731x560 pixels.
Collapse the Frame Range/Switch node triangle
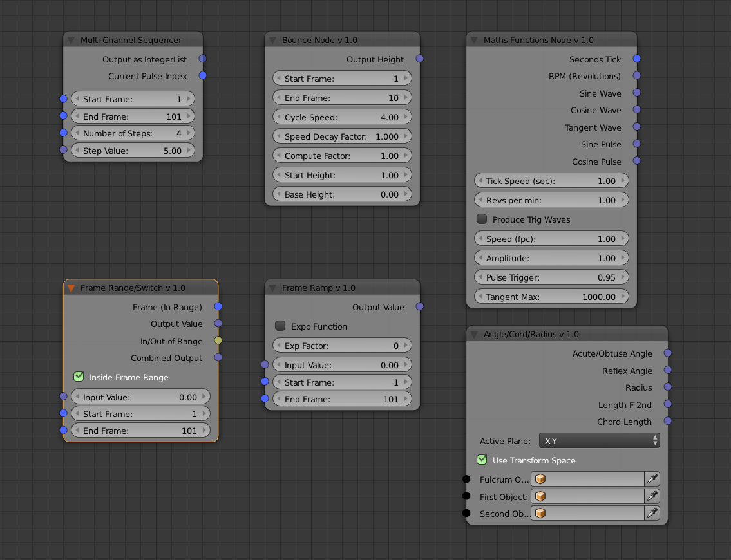point(71,288)
